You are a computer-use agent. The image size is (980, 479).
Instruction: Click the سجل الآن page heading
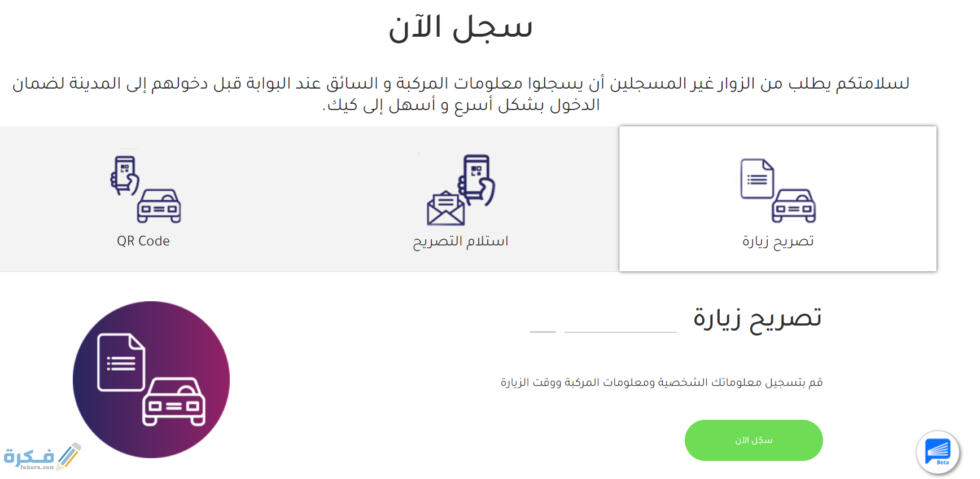[x=461, y=28]
